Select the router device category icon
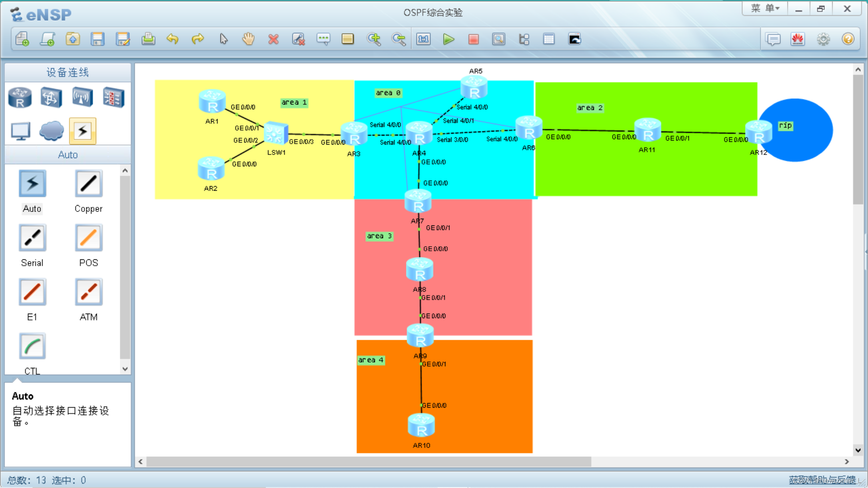The width and height of the screenshot is (868, 488). click(20, 97)
